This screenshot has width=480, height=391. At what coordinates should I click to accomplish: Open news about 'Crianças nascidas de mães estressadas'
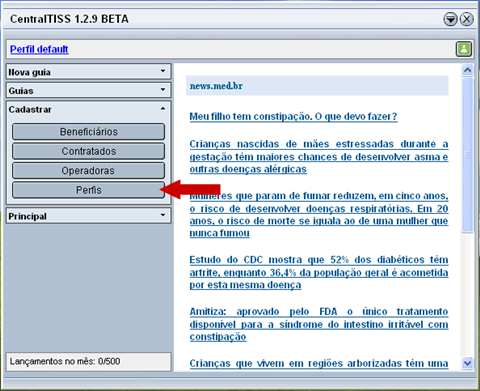(319, 157)
